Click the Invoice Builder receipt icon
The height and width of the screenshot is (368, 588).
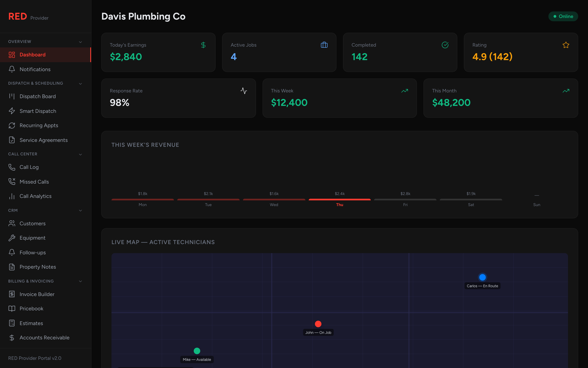point(12,294)
